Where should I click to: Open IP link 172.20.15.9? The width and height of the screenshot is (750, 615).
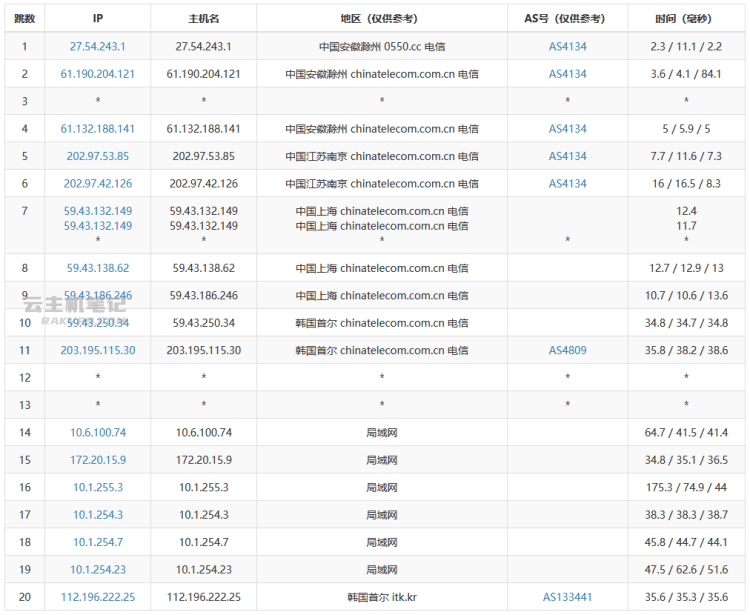click(98, 460)
